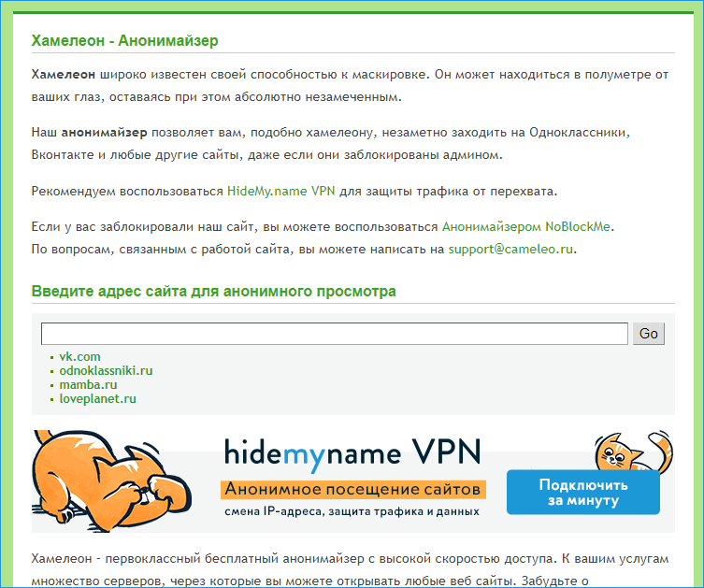Click the смена IP-адреса, защита трафика и данных text
This screenshot has height=588, width=704.
click(352, 511)
